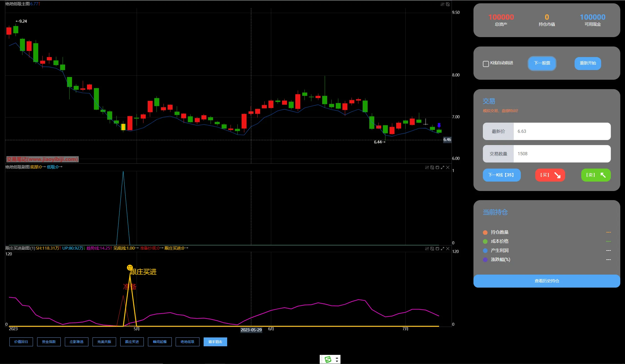Click the 下一股票 button
The width and height of the screenshot is (625, 364).
click(x=542, y=63)
